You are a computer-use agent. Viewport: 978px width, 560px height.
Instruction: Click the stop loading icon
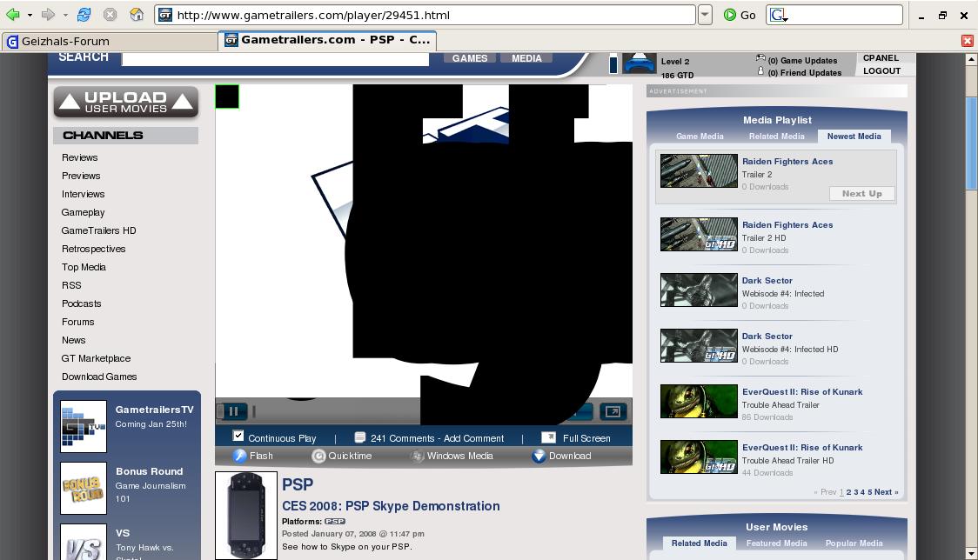[110, 14]
